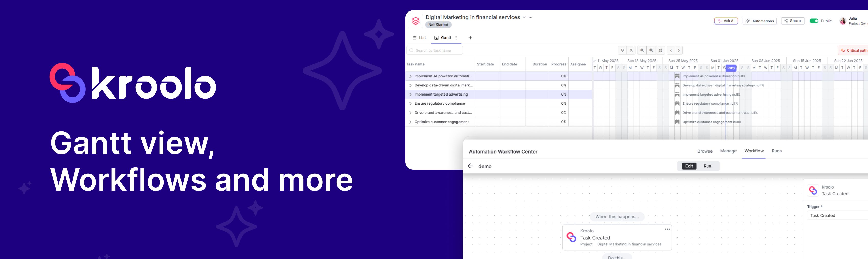Expand all tasks with double-down chevron

pyautogui.click(x=622, y=50)
